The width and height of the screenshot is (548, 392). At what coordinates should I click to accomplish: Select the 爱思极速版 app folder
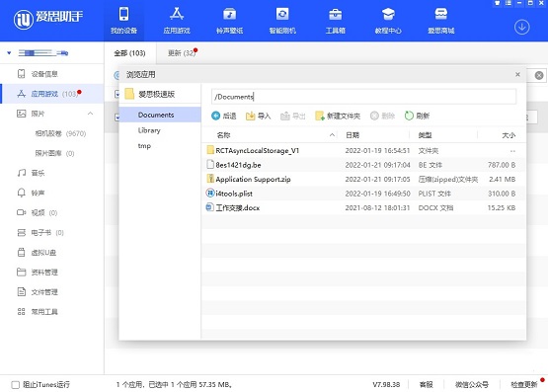(160, 94)
